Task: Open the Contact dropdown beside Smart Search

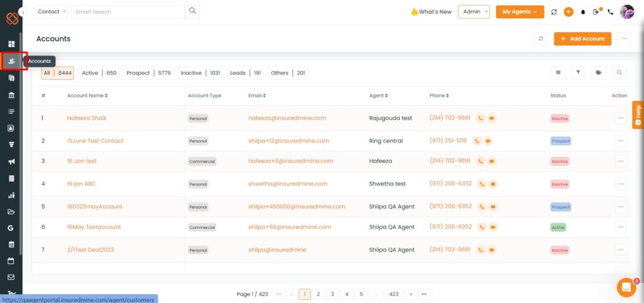Action: coord(52,12)
